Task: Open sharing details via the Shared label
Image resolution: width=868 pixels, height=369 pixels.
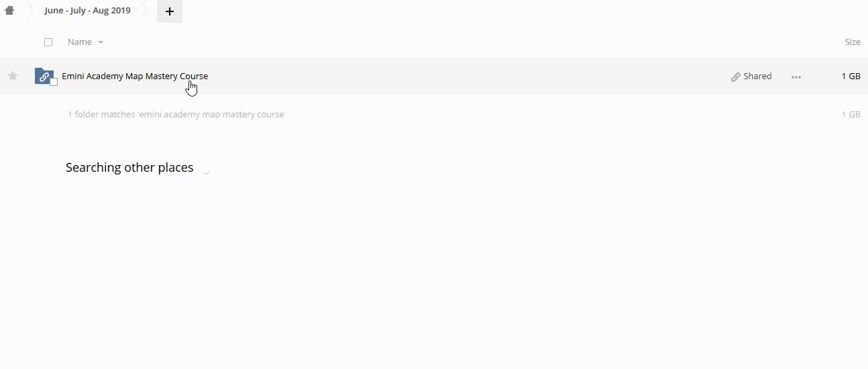Action: (757, 76)
